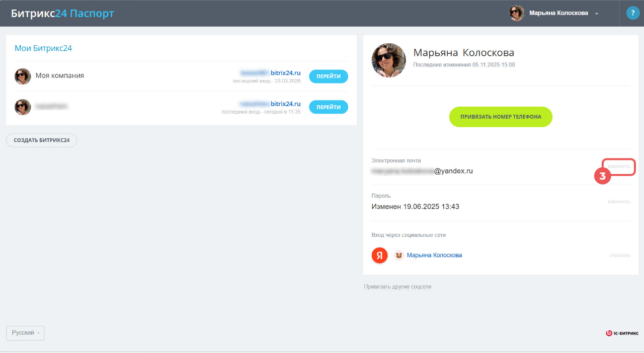Viewport: 644px width, 353px height.
Task: Click СОЗДАТЬ БИТРИКС24 button
Action: point(41,140)
